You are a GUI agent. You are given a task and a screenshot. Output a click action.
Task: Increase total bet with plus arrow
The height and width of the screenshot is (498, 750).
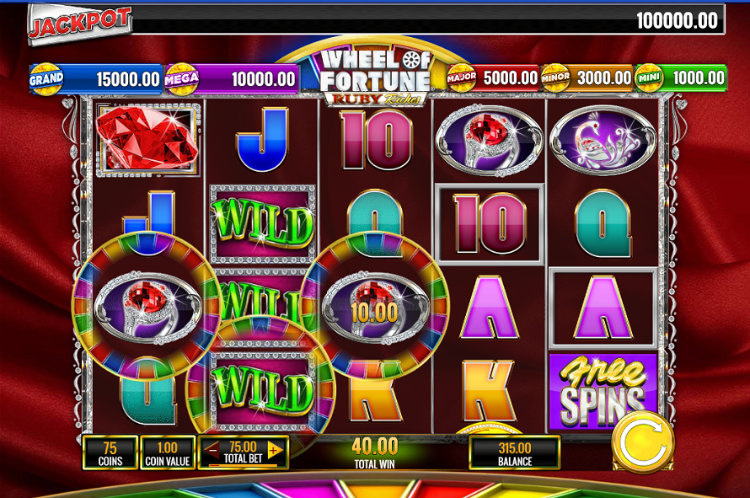[x=275, y=450]
